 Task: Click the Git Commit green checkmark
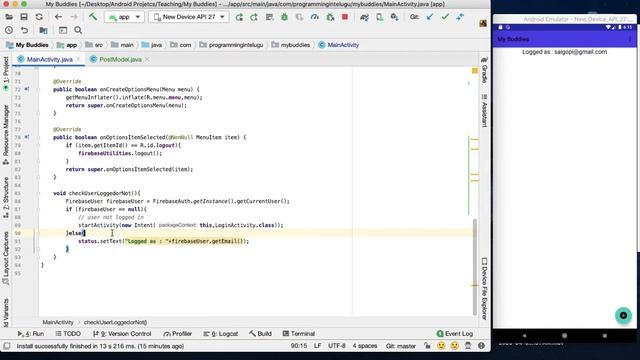coord(445,17)
